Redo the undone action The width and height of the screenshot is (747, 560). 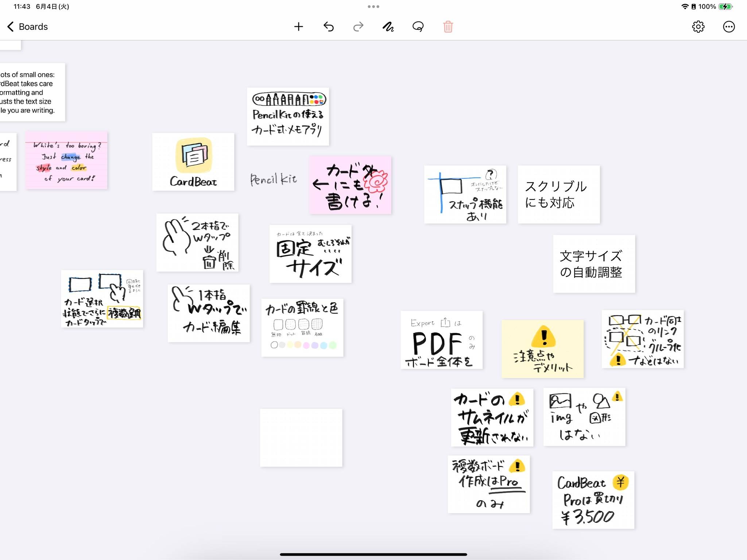(359, 27)
